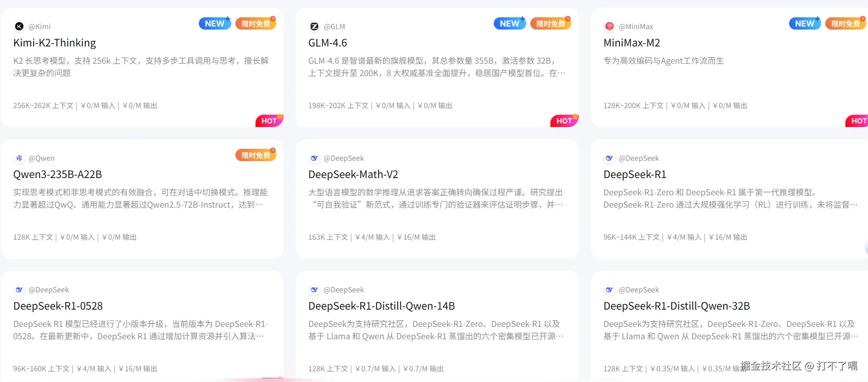Click the '128K~200K 上下文' pricing line
Viewport: 868px width, 382px height.
[675, 106]
